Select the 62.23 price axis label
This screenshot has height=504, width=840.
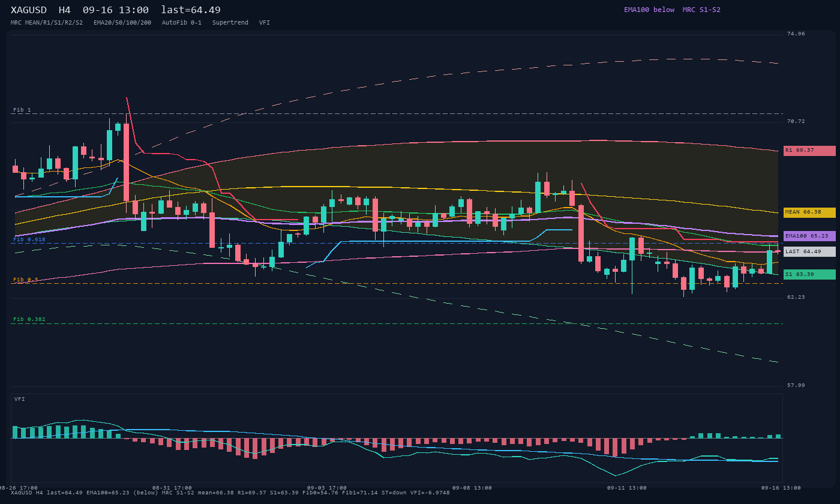[x=796, y=297]
